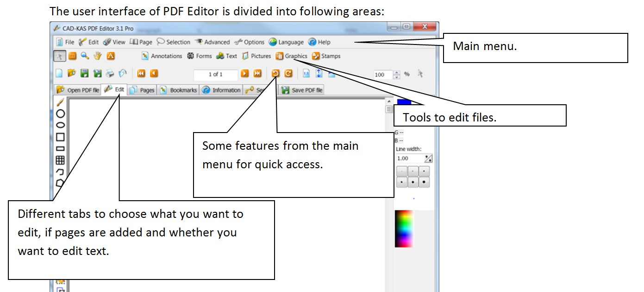Click the Stamps toolbar button

pyautogui.click(x=326, y=56)
